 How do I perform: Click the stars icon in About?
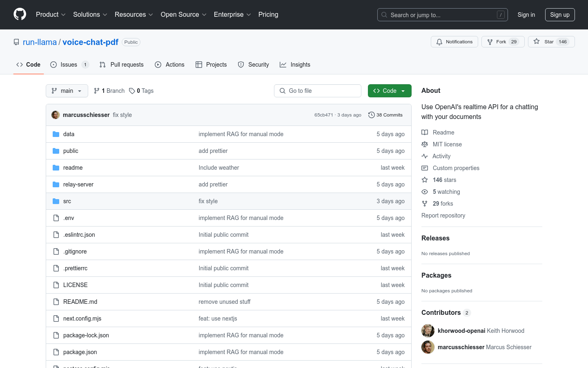pyautogui.click(x=425, y=180)
